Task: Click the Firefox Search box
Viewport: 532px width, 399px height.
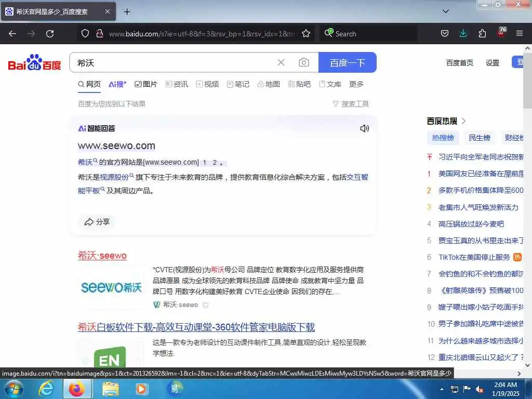Action: tap(368, 34)
